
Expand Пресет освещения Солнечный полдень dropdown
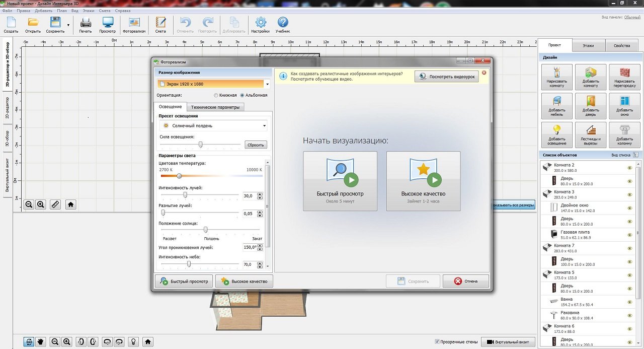213,126
